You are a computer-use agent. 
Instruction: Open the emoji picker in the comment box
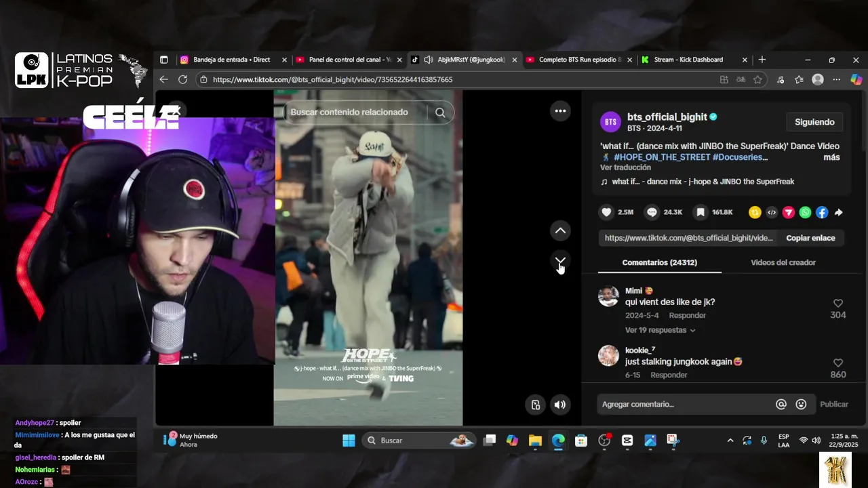(801, 404)
